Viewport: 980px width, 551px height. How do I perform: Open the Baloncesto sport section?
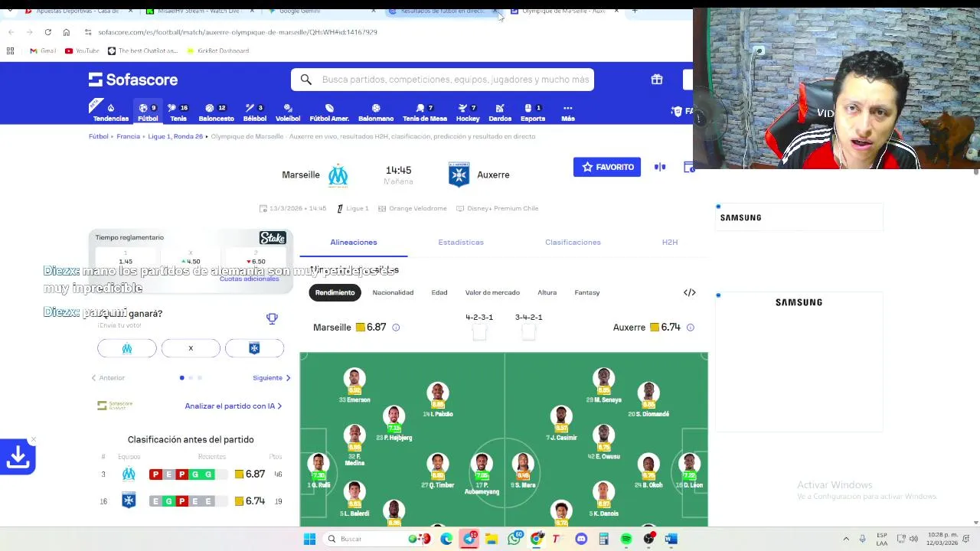[216, 112]
